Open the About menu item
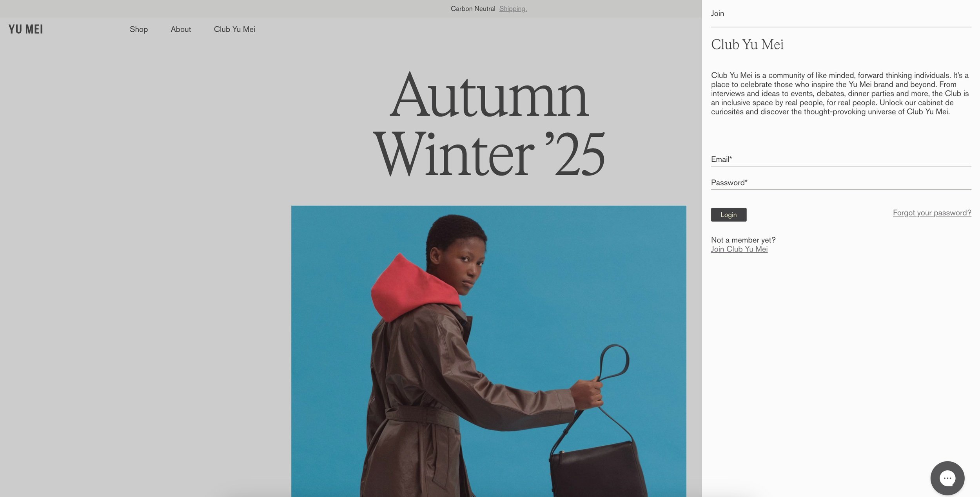This screenshot has height=497, width=980. click(181, 29)
